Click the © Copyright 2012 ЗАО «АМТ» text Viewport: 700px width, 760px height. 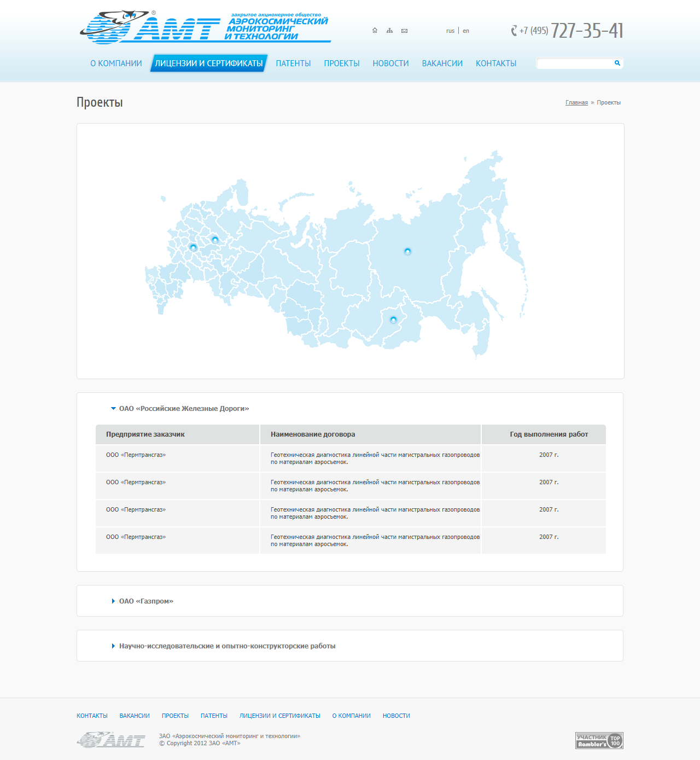[x=200, y=743]
